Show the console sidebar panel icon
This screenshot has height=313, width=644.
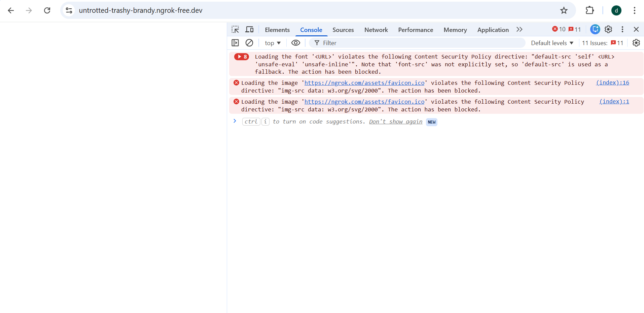(x=235, y=43)
